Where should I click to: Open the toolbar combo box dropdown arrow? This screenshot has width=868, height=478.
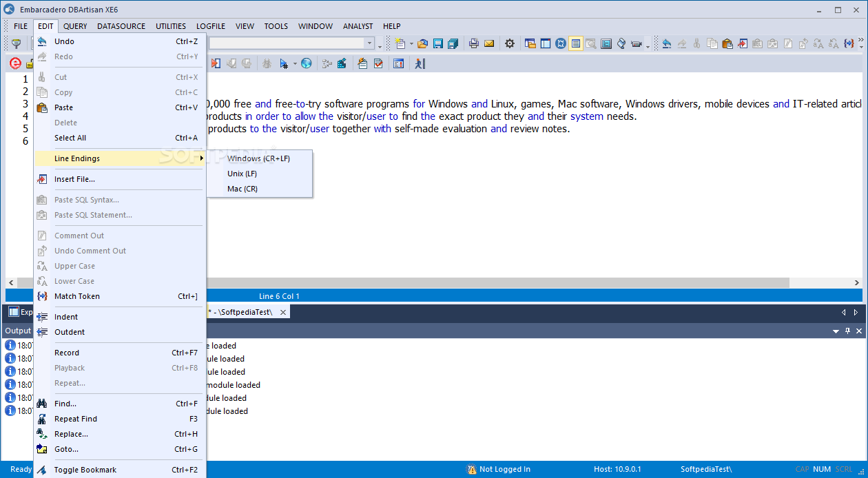click(x=369, y=43)
